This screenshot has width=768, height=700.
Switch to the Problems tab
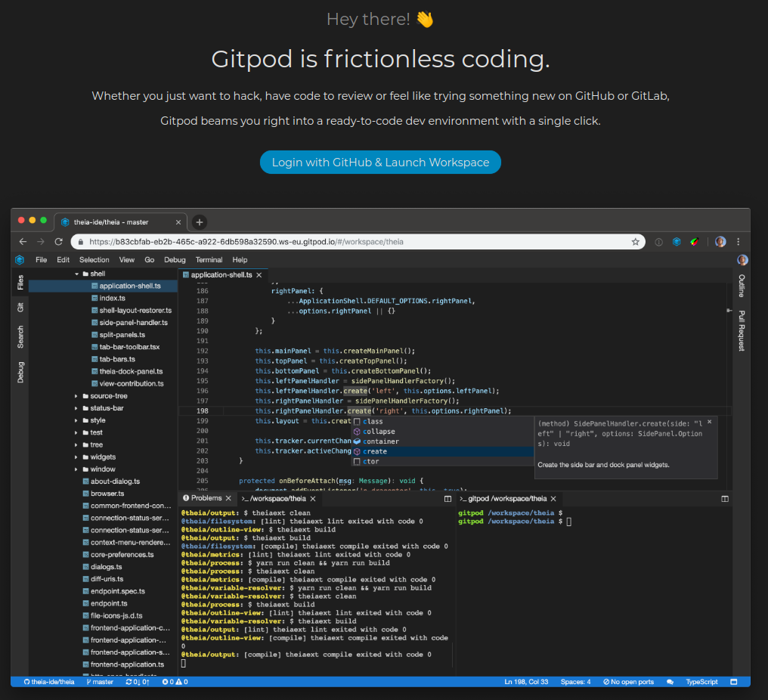coord(205,498)
